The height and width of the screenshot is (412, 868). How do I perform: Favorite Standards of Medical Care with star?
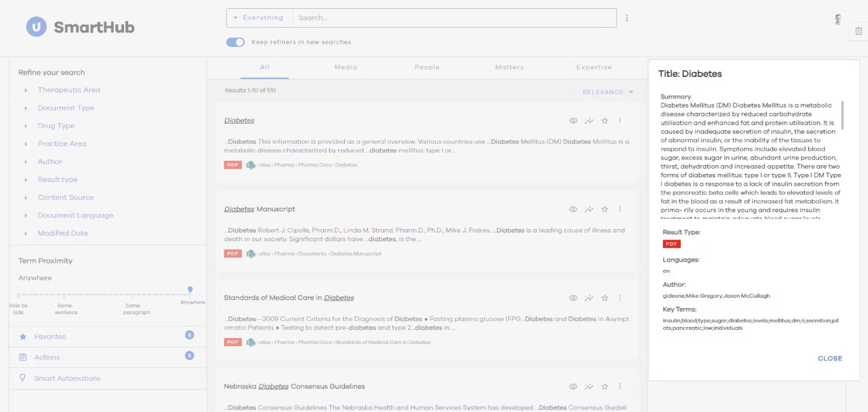tap(605, 298)
